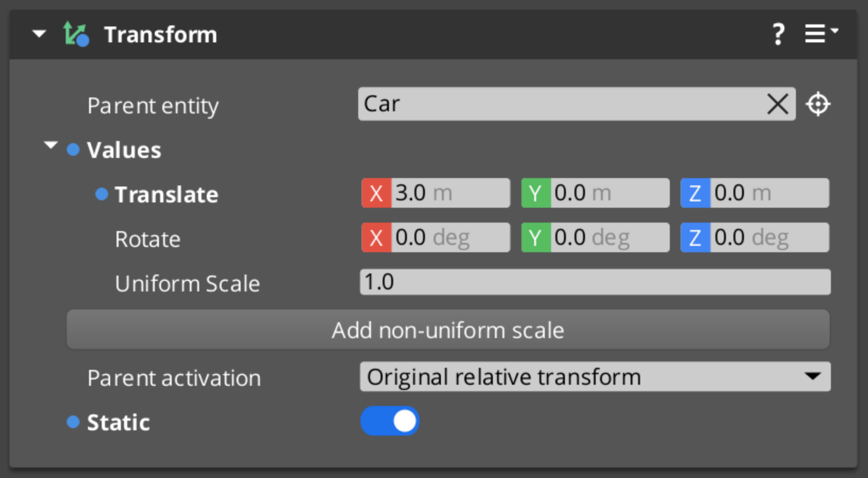Edit the Uniform Scale value field
Screen dimensions: 868x478
[595, 282]
